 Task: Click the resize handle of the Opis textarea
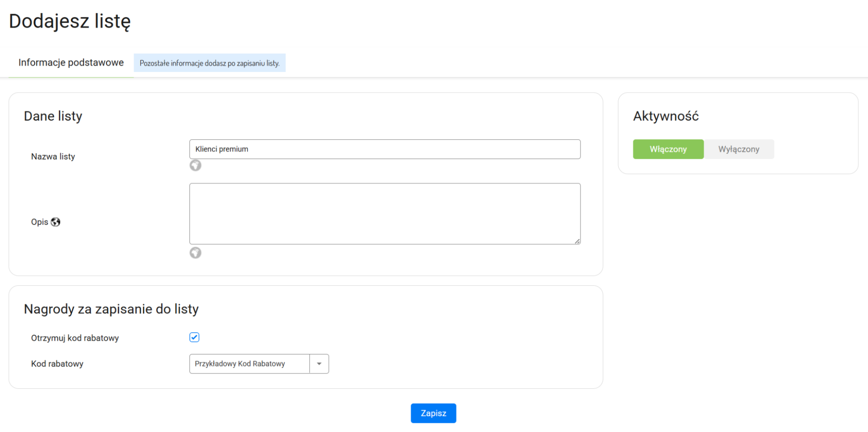coord(577,241)
